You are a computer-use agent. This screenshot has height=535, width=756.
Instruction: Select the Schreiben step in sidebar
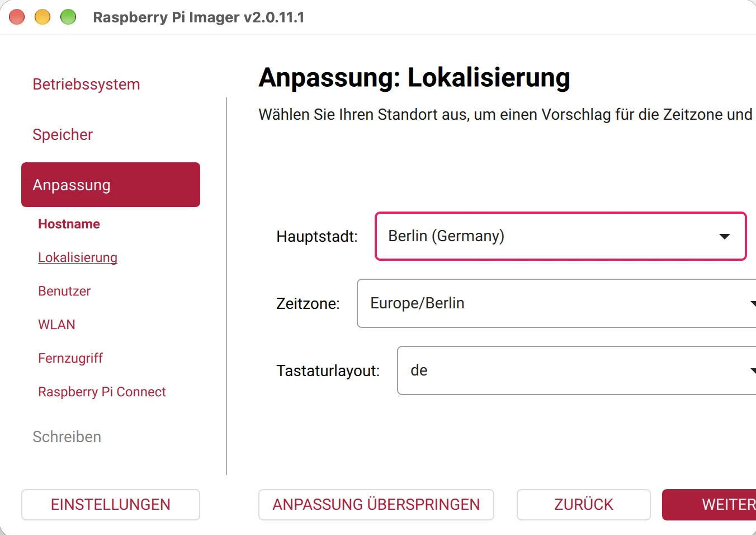pyautogui.click(x=67, y=437)
